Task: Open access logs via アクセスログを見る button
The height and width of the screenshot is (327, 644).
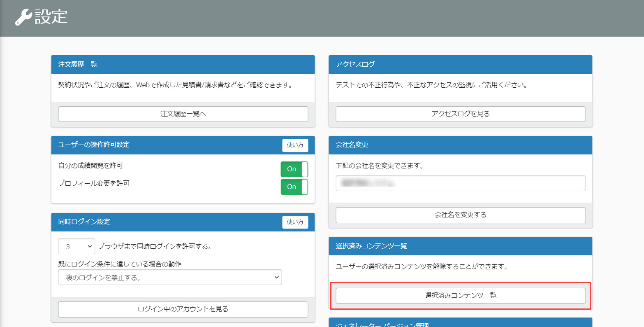Action: pyautogui.click(x=461, y=114)
